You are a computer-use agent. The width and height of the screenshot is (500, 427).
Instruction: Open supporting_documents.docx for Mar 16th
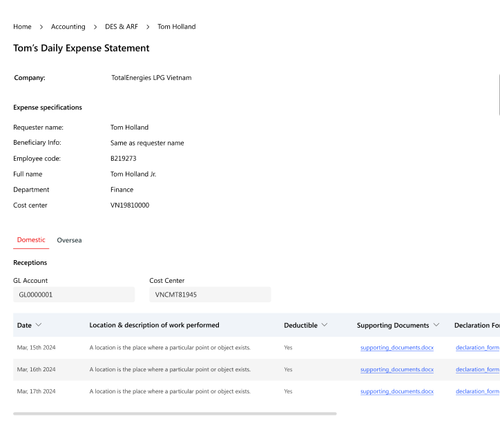397,370
